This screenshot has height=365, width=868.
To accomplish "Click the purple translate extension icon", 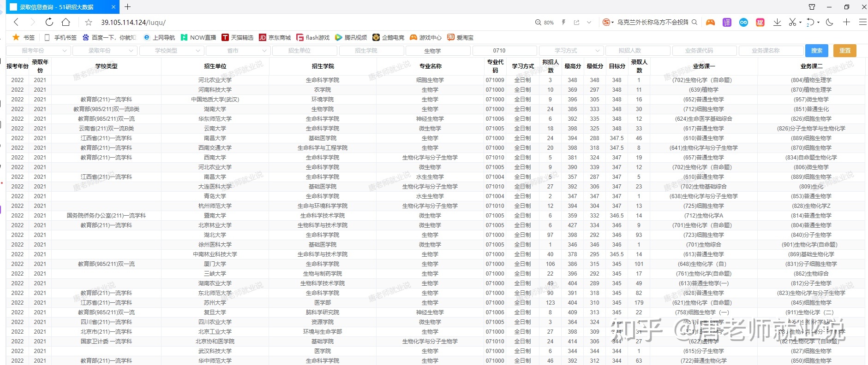I will coord(727,22).
